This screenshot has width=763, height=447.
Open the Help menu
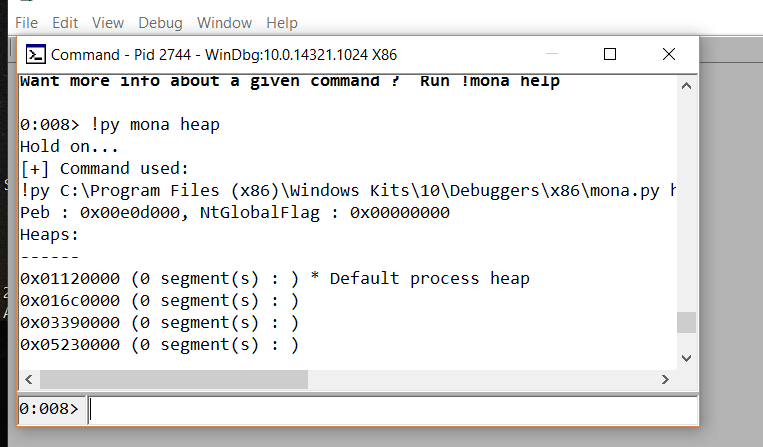coord(282,22)
